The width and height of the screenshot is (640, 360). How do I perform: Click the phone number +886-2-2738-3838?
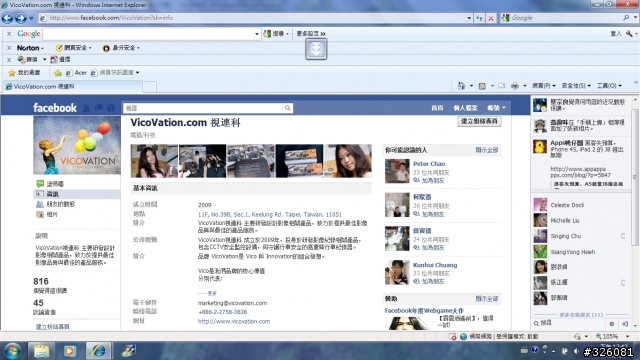tap(222, 312)
